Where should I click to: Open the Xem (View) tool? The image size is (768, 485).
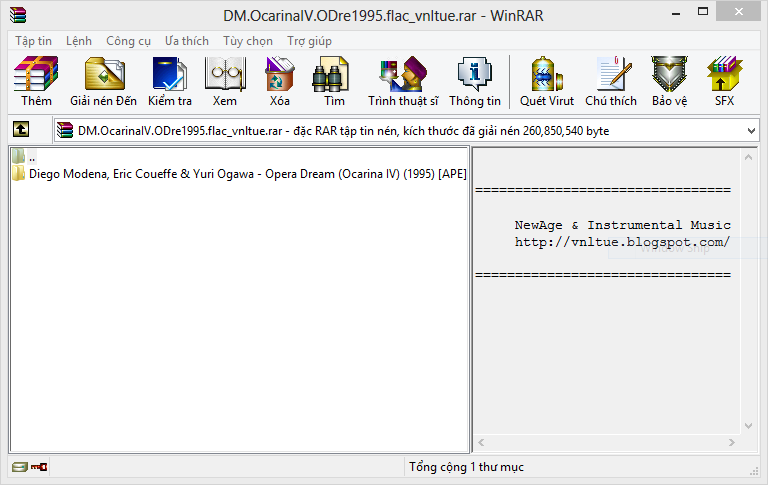225,81
